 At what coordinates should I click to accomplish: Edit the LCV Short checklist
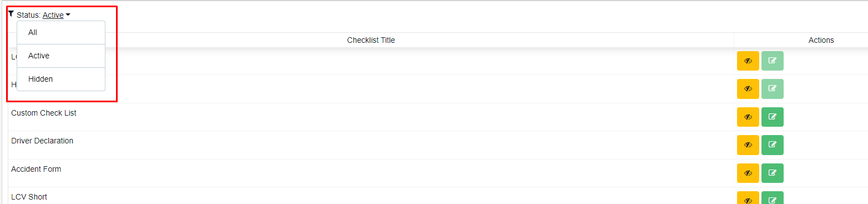[772, 198]
